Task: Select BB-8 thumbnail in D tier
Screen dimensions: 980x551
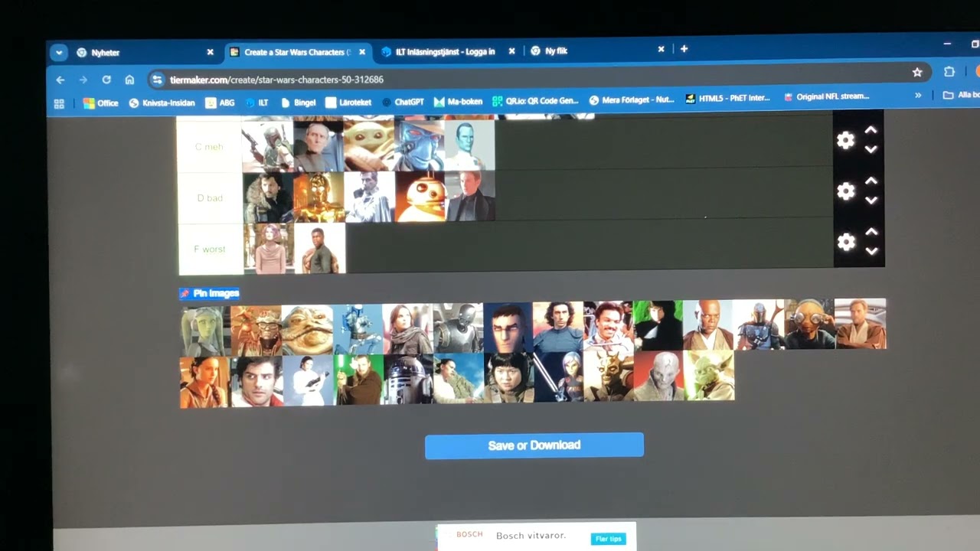Action: 420,196
